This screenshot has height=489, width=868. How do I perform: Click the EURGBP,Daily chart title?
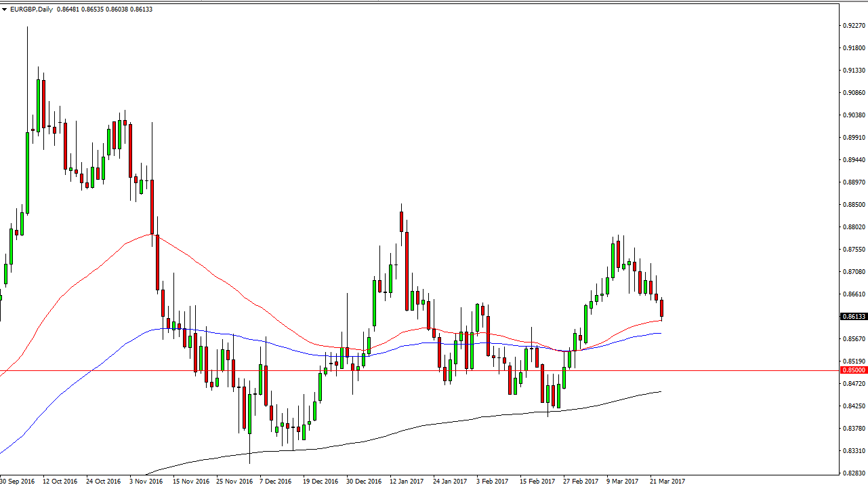tap(32, 9)
